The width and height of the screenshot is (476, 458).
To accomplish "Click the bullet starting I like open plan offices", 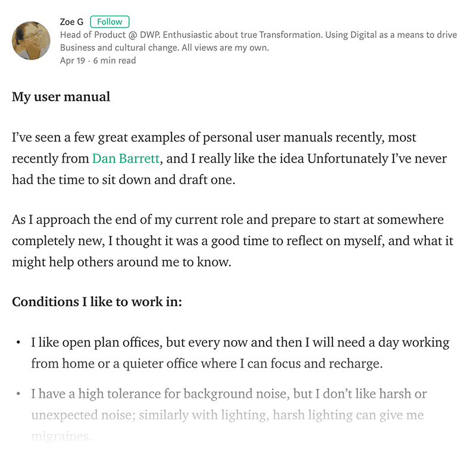I will coord(240,342).
